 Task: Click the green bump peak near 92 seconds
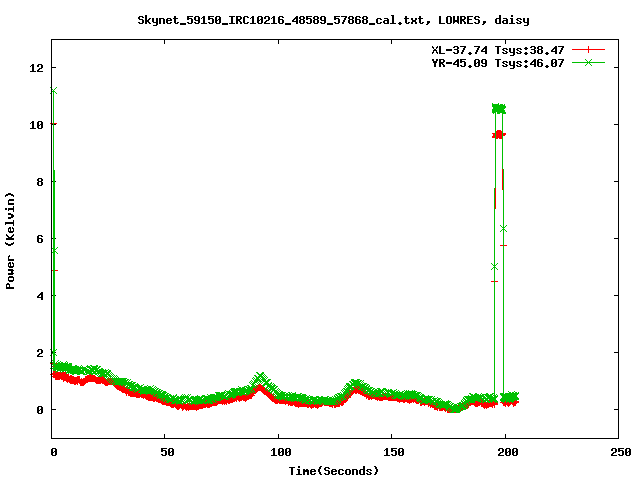(x=260, y=376)
